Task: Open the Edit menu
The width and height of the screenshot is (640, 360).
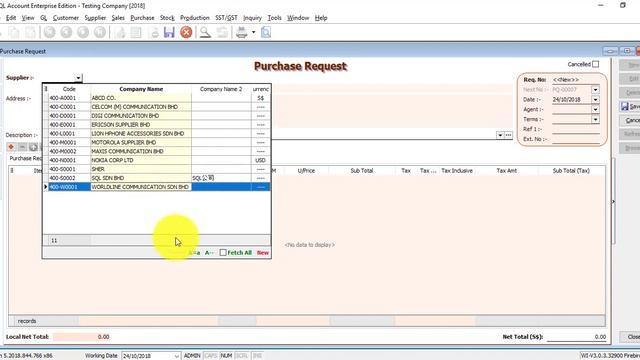Action: [11, 18]
